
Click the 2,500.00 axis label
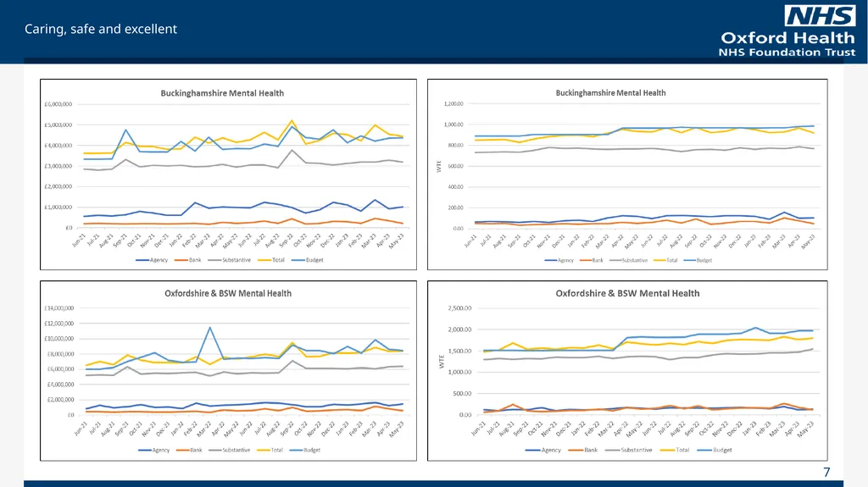click(x=460, y=308)
